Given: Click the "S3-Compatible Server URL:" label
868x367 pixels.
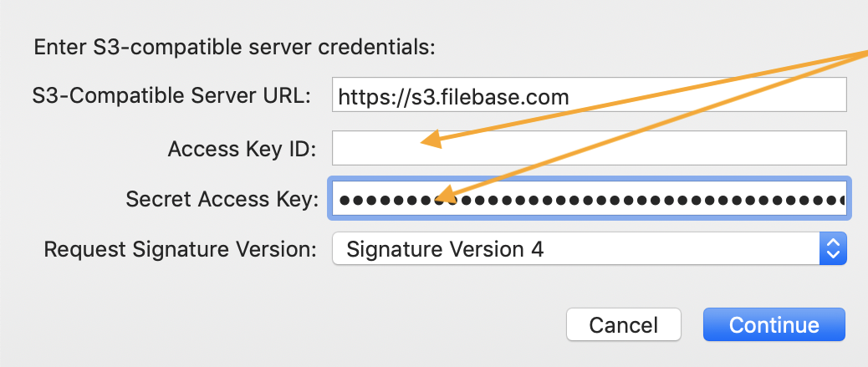Looking at the screenshot, I should (171, 96).
